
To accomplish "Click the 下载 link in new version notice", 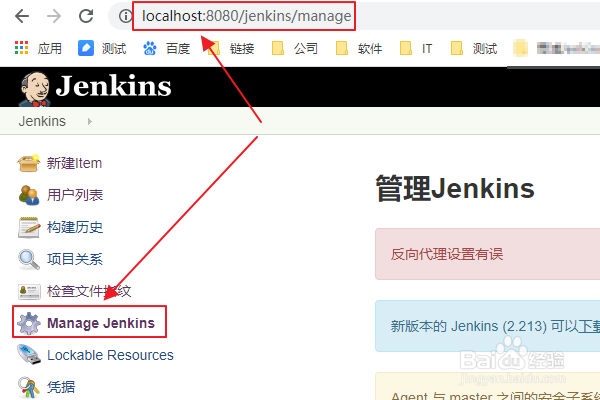I will (x=589, y=327).
